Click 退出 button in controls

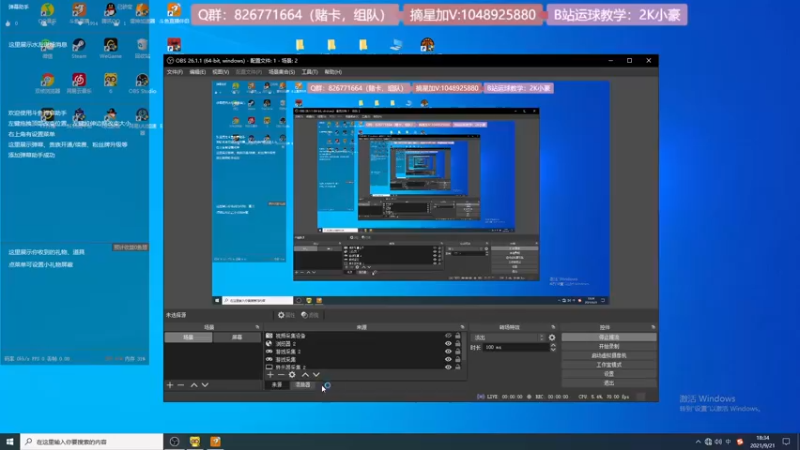(609, 383)
